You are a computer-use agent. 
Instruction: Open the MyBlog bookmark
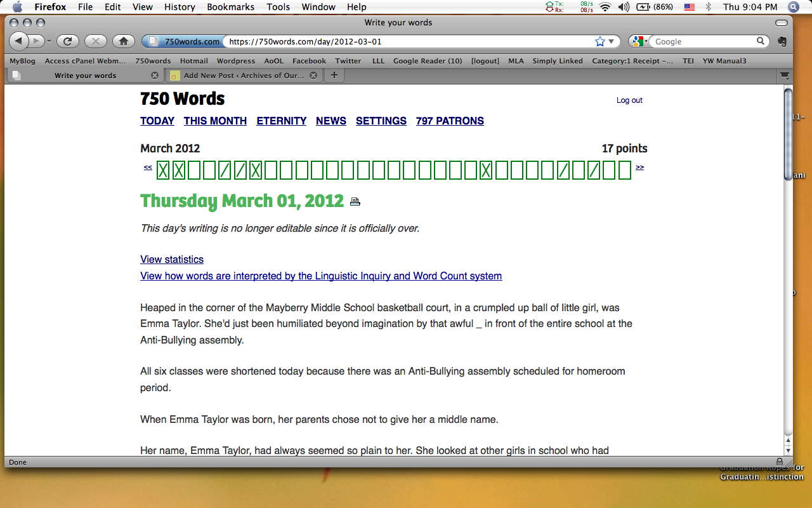click(22, 61)
